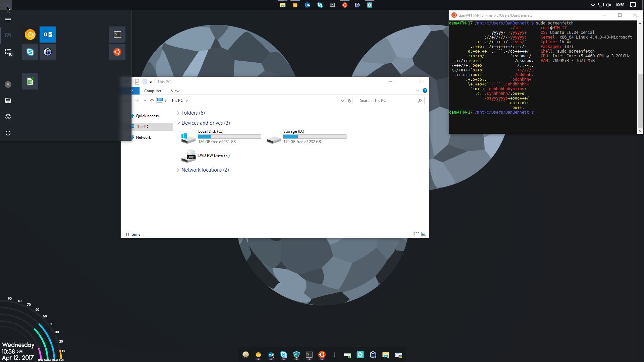Launch the Bash terminal tile in Start menu
The image size is (644, 362).
(x=117, y=34)
